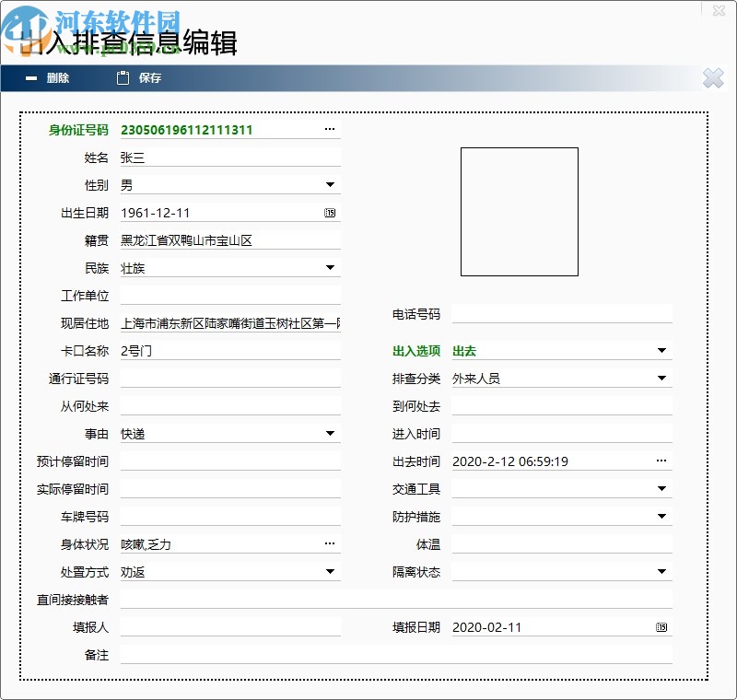Click the ellipsis beside 出去时间
This screenshot has width=737, height=700.
(x=661, y=461)
